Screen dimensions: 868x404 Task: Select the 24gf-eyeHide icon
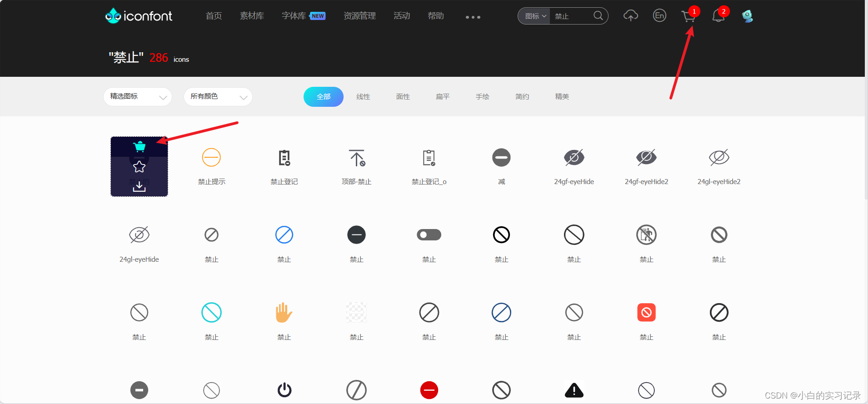(x=574, y=158)
